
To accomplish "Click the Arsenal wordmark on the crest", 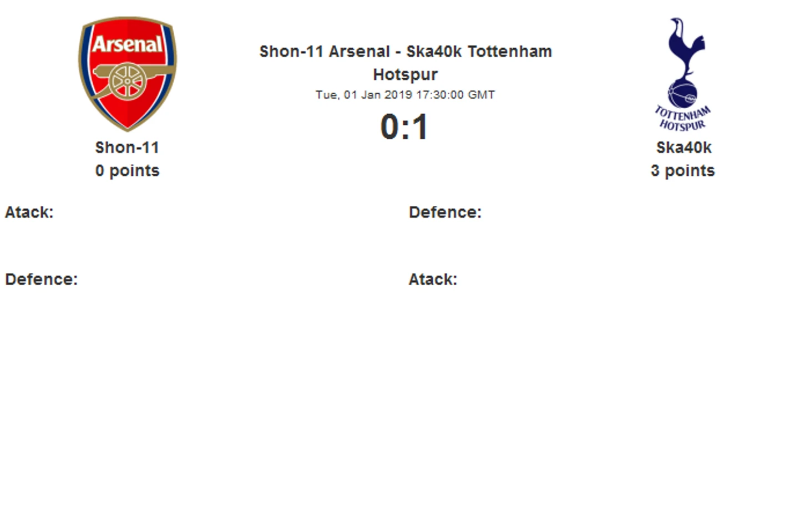I will tap(127, 44).
